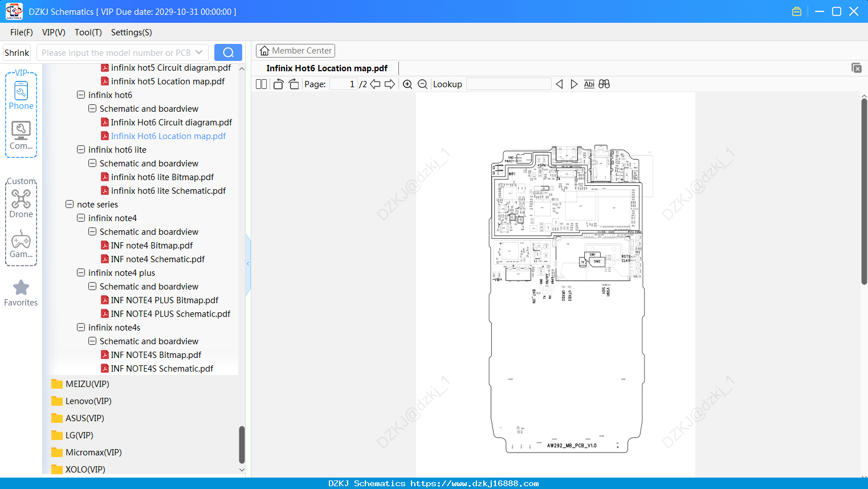Open LG(VIP) folder
The height and width of the screenshot is (489, 868).
point(72,435)
